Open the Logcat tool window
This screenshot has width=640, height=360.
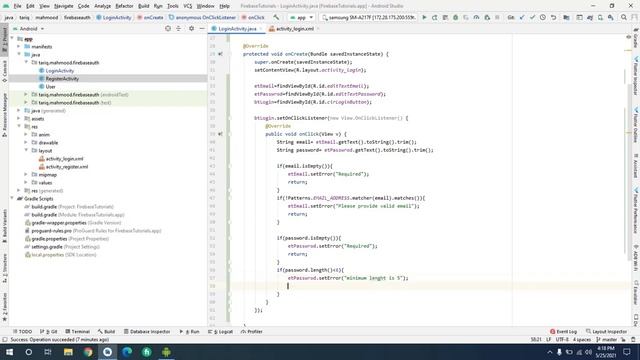coord(220,331)
